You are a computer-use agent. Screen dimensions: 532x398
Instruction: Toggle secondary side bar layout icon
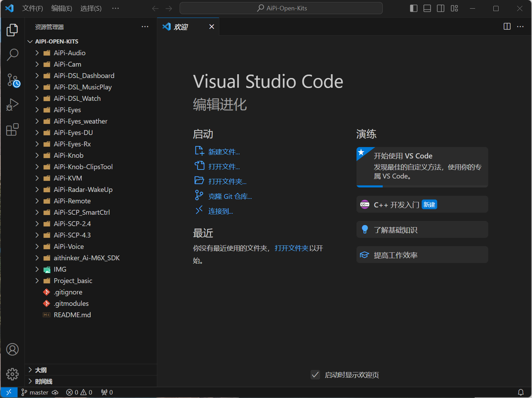(441, 8)
